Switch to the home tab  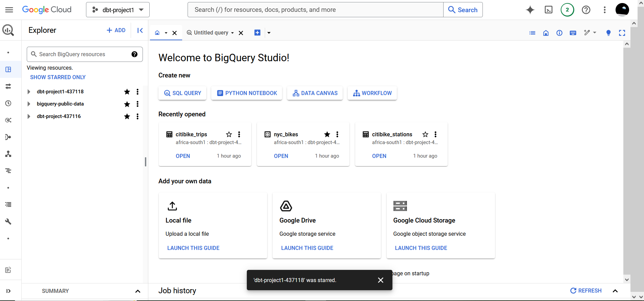pos(157,33)
